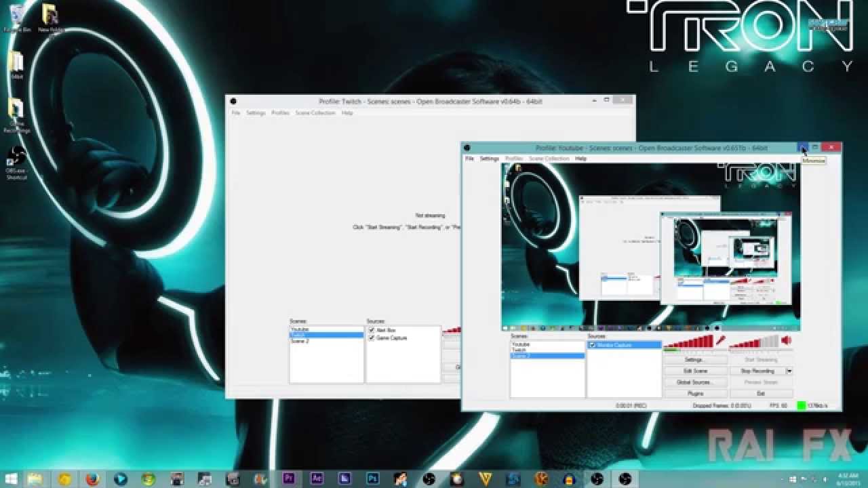Click OBS logo in Twitch window title bar
Screen dimensions: 868x488
(x=233, y=102)
